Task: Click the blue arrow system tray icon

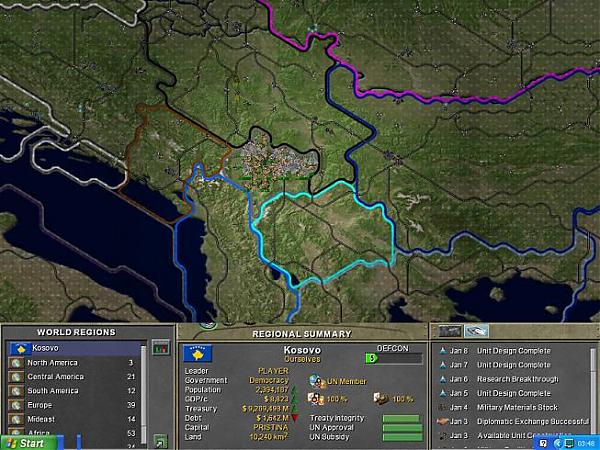Action: coord(558,443)
